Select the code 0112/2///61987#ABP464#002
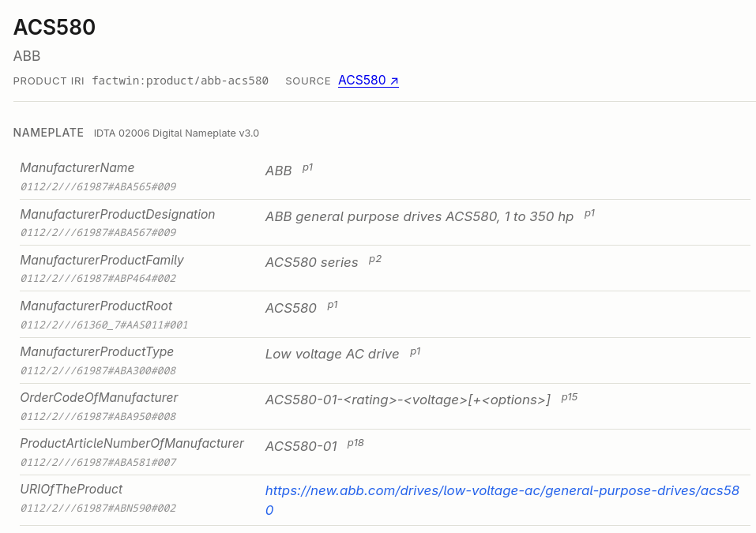Viewport: 756px width, 533px height. coord(99,278)
